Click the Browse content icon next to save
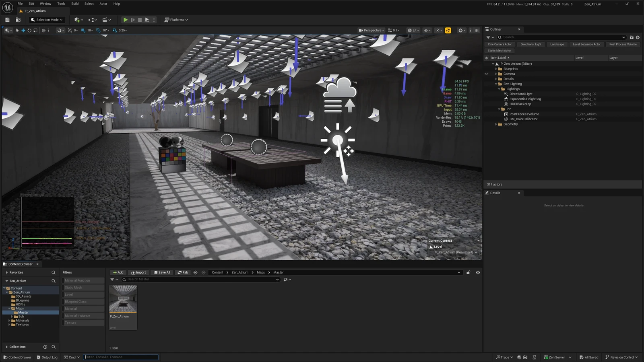The height and width of the screenshot is (362, 644). [18, 20]
